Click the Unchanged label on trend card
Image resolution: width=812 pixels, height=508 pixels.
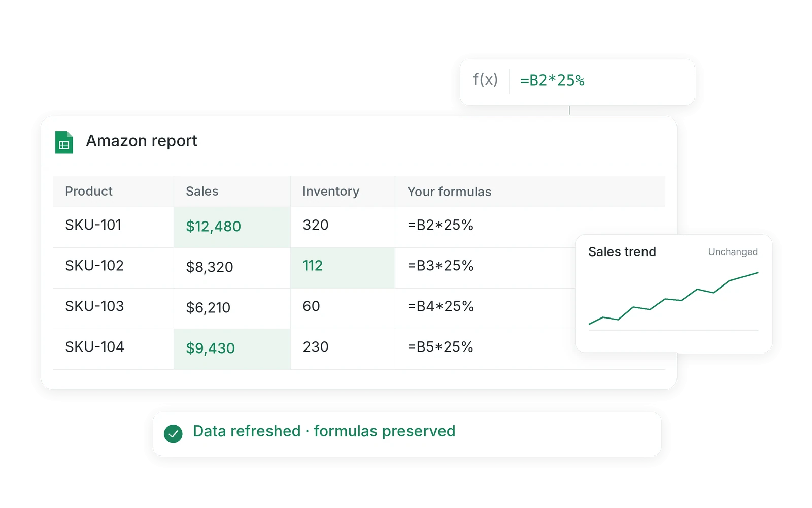click(733, 252)
